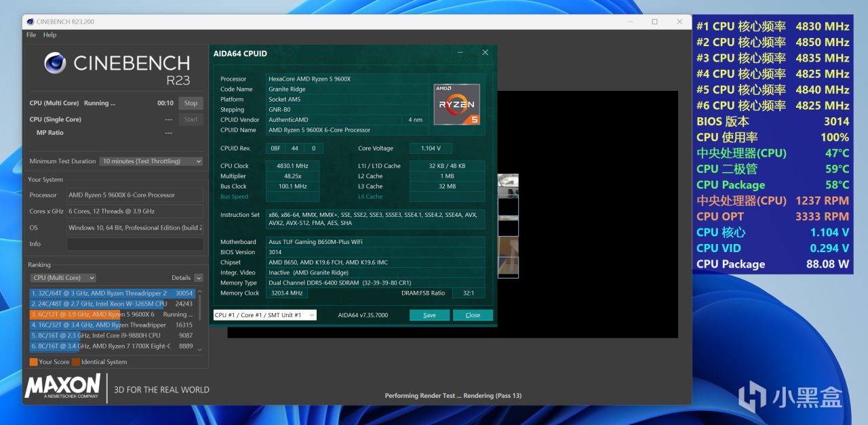The image size is (868, 425).
Task: Click the MP Ratio label
Action: [50, 133]
